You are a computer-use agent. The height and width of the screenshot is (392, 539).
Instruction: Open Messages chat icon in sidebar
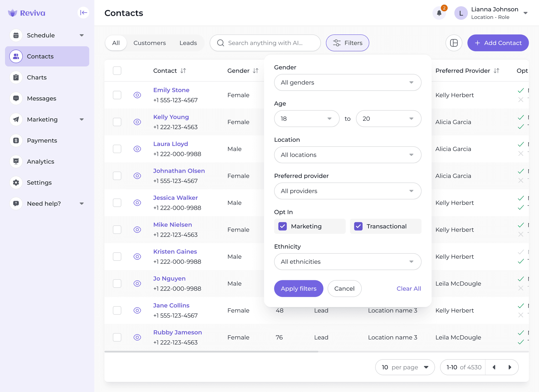(x=16, y=98)
